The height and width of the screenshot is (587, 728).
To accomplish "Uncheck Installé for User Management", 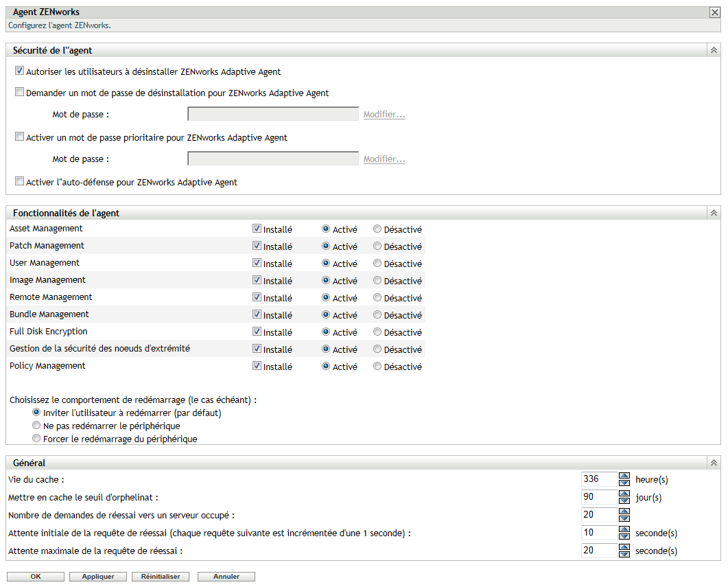I will click(x=257, y=263).
